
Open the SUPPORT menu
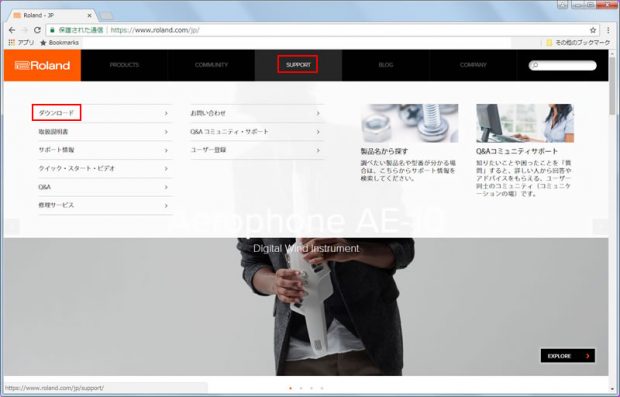(298, 65)
